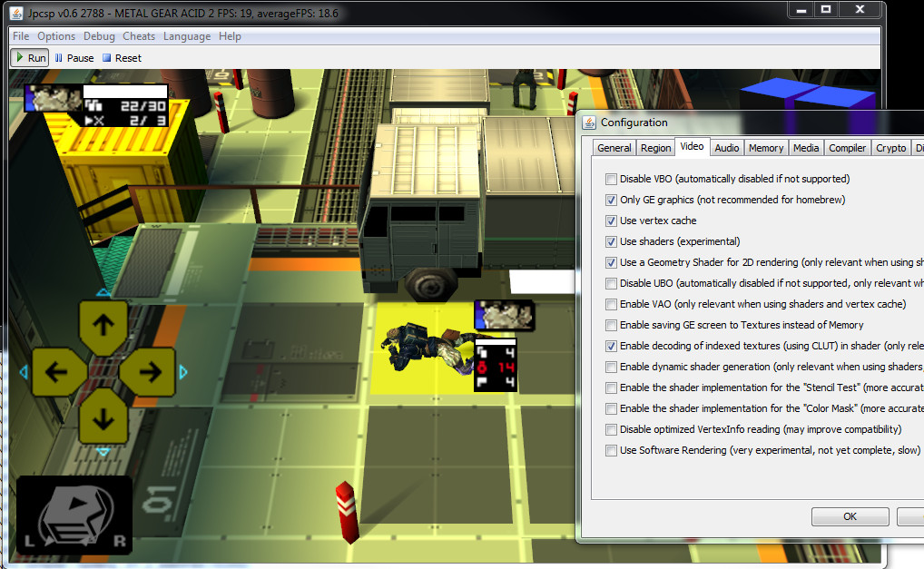924x569 pixels.
Task: Switch to the Crypto tab
Action: pyautogui.click(x=890, y=148)
